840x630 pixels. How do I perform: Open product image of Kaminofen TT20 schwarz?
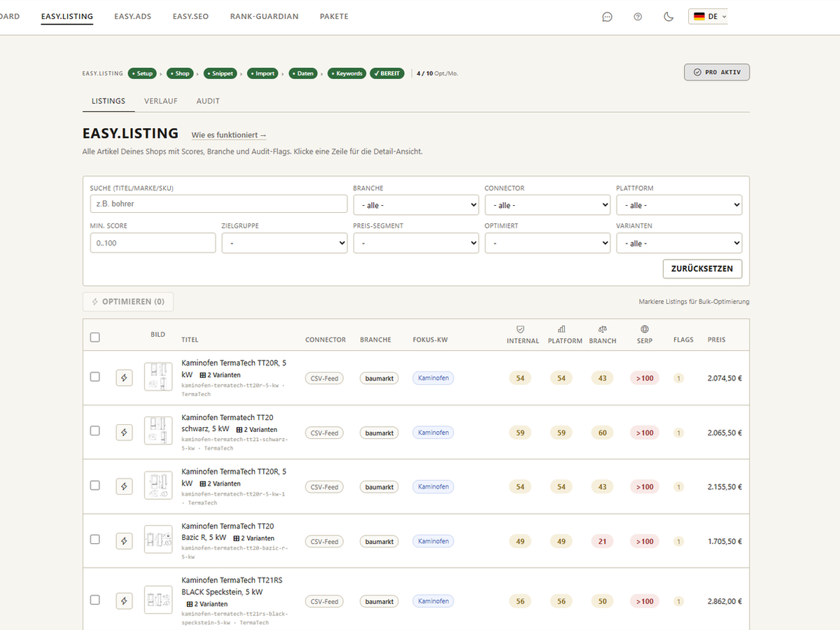click(x=158, y=430)
